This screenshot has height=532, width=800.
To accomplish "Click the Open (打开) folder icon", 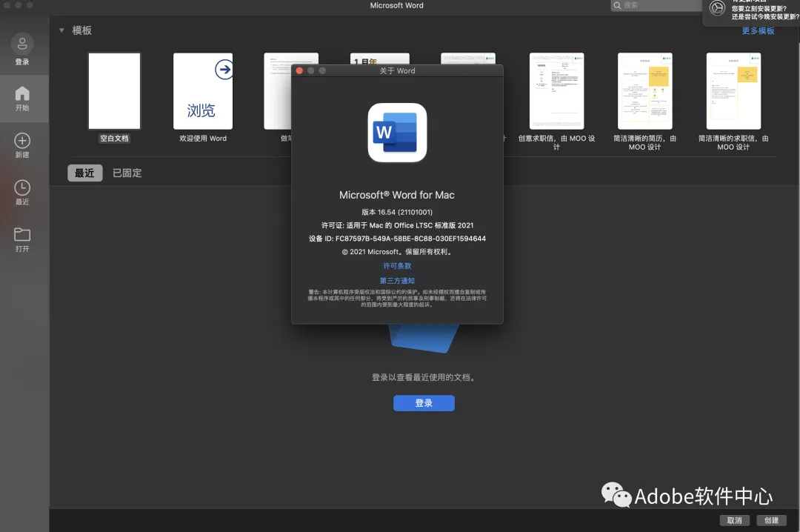I will tap(22, 234).
